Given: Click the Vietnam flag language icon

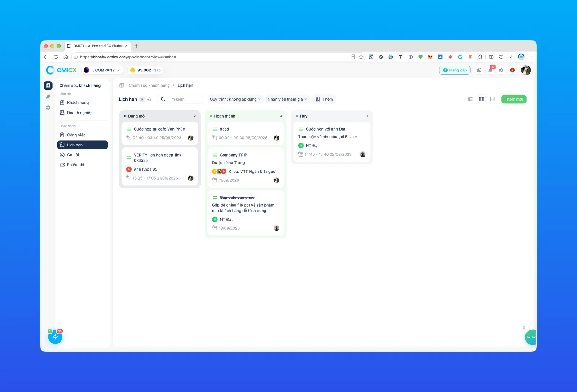Looking at the screenshot, I should [x=512, y=70].
